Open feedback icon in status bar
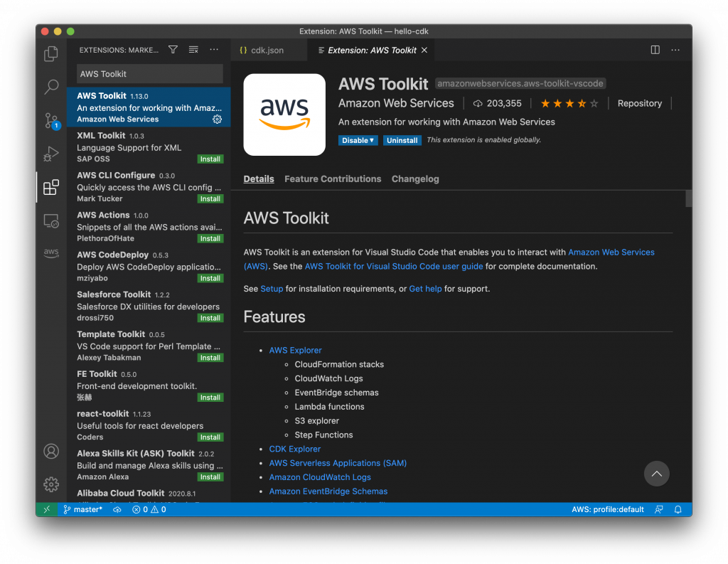The image size is (728, 564). (658, 509)
